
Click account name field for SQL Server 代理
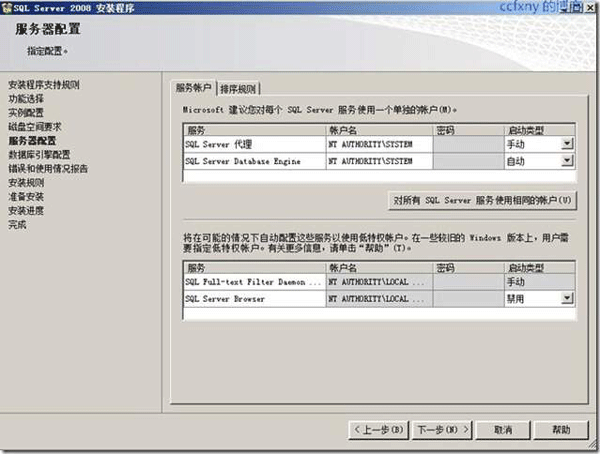379,144
